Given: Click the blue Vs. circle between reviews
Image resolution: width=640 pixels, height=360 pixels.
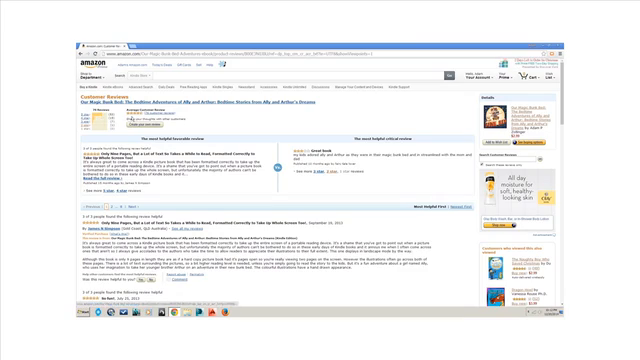Looking at the screenshot, I should click(x=278, y=167).
